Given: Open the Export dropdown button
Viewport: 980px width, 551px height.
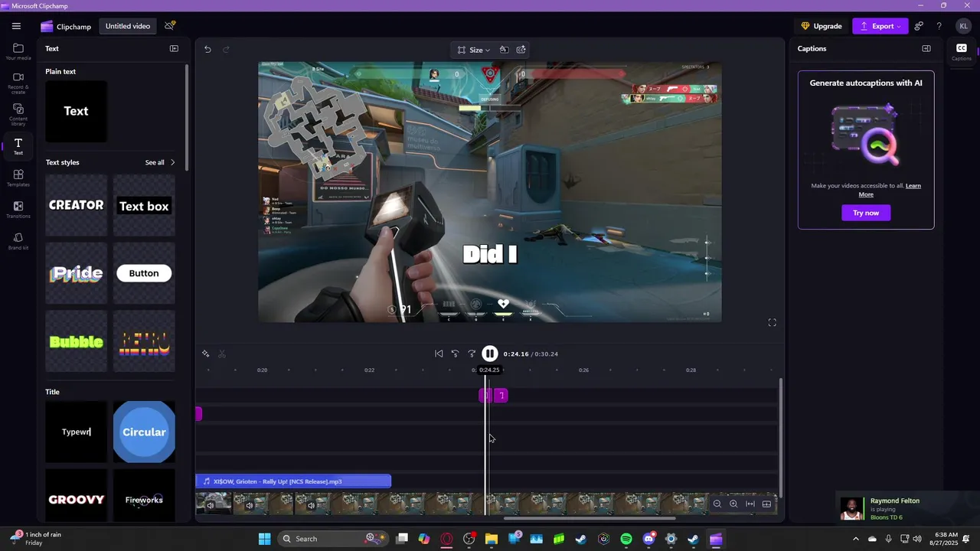Looking at the screenshot, I should coord(880,26).
